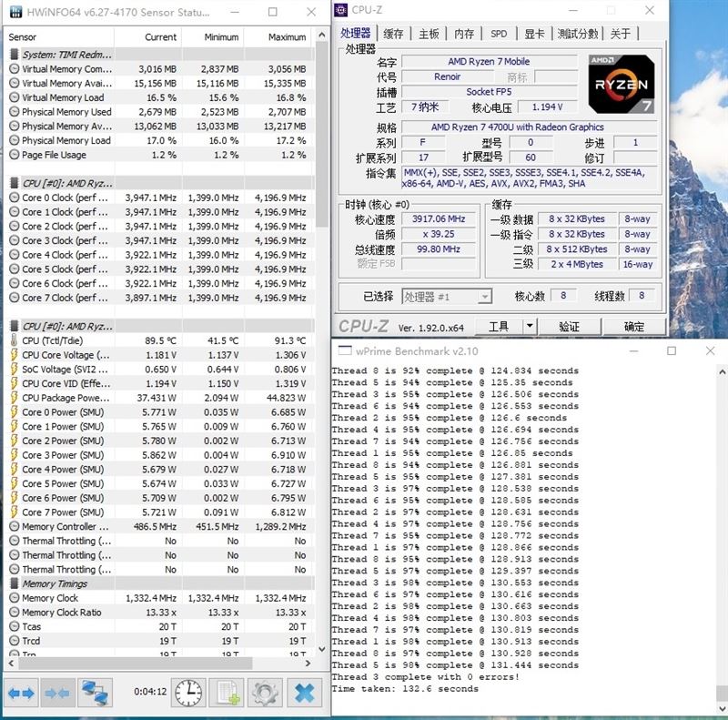Click clock icon beside Virtual Memory Load
Screen dimensions: 728x720
click(x=15, y=97)
